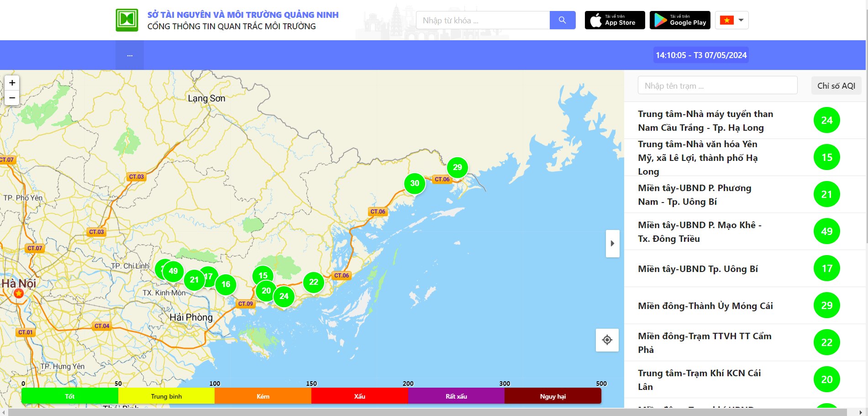Click the ellipsis menu item in navigation bar
868x416 pixels.
click(x=130, y=55)
